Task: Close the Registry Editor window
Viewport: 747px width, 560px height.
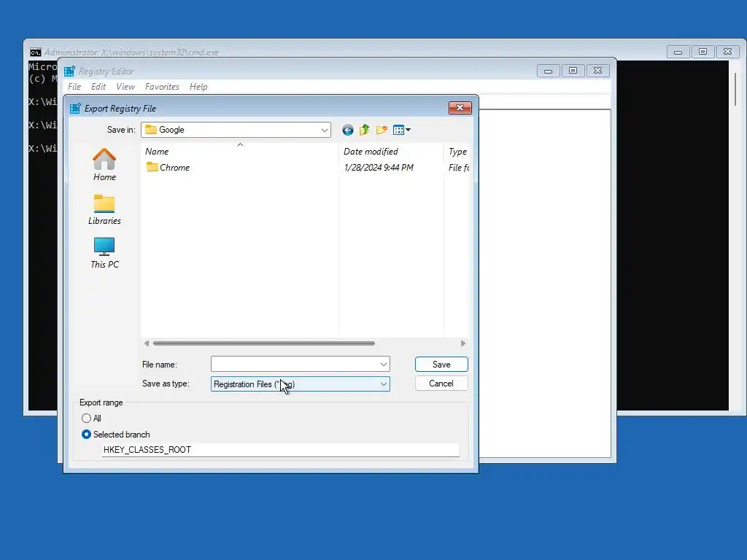Action: (598, 71)
